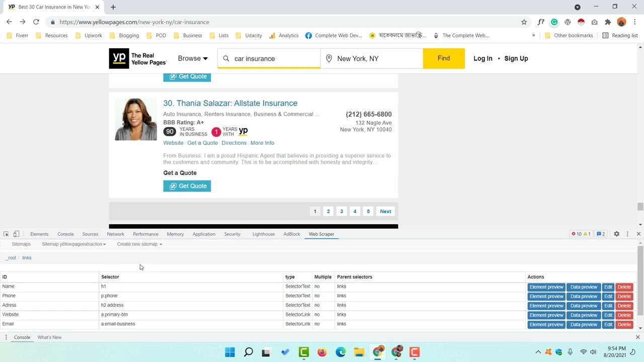Reload the page with the refresh icon

[x=36, y=22]
